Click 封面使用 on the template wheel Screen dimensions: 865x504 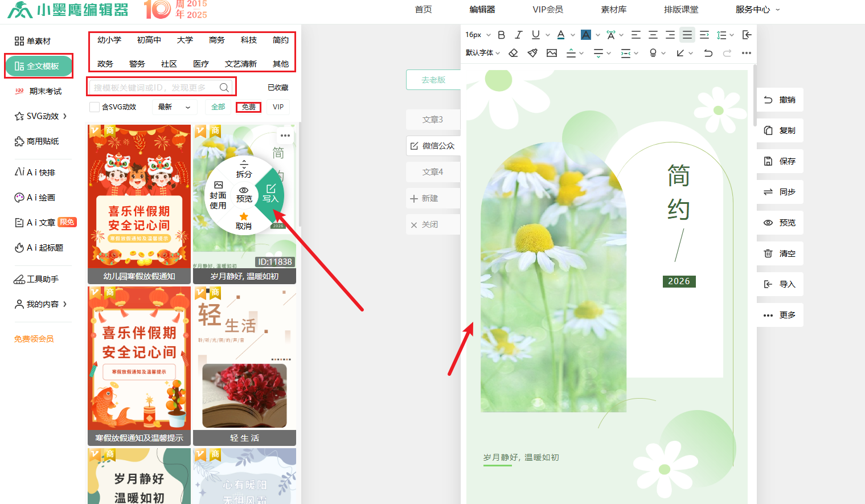pyautogui.click(x=218, y=196)
